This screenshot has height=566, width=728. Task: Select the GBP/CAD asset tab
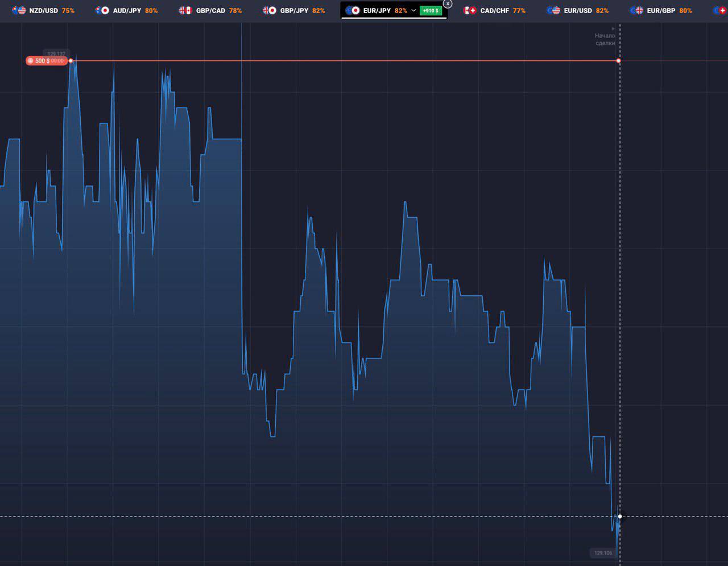pos(210,11)
